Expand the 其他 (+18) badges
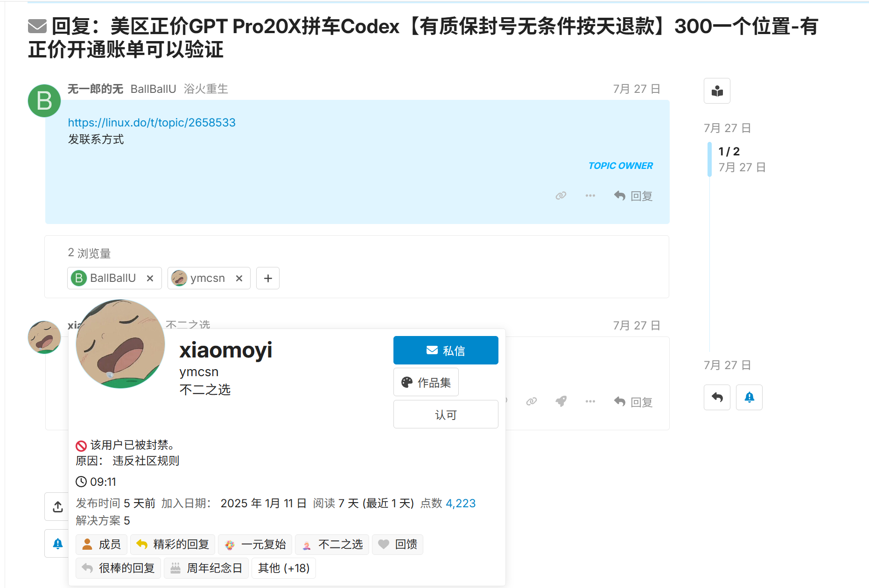869x588 pixels. point(284,568)
